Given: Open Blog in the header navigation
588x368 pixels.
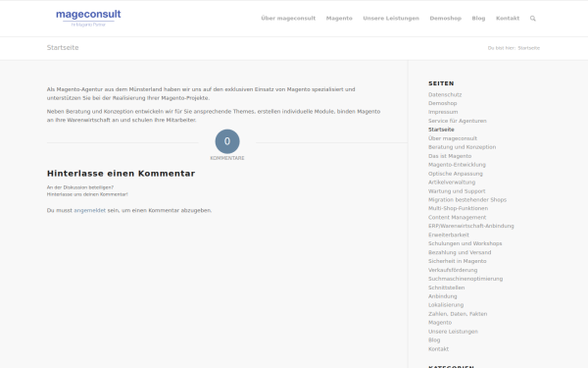Looking at the screenshot, I should pos(478,19).
